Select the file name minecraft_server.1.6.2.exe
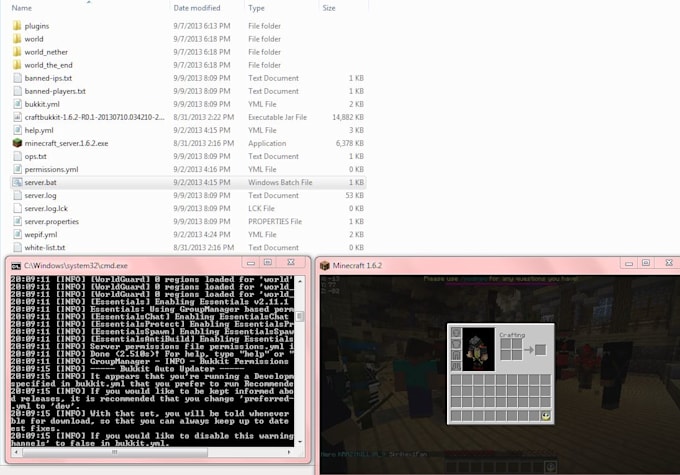 [x=66, y=143]
